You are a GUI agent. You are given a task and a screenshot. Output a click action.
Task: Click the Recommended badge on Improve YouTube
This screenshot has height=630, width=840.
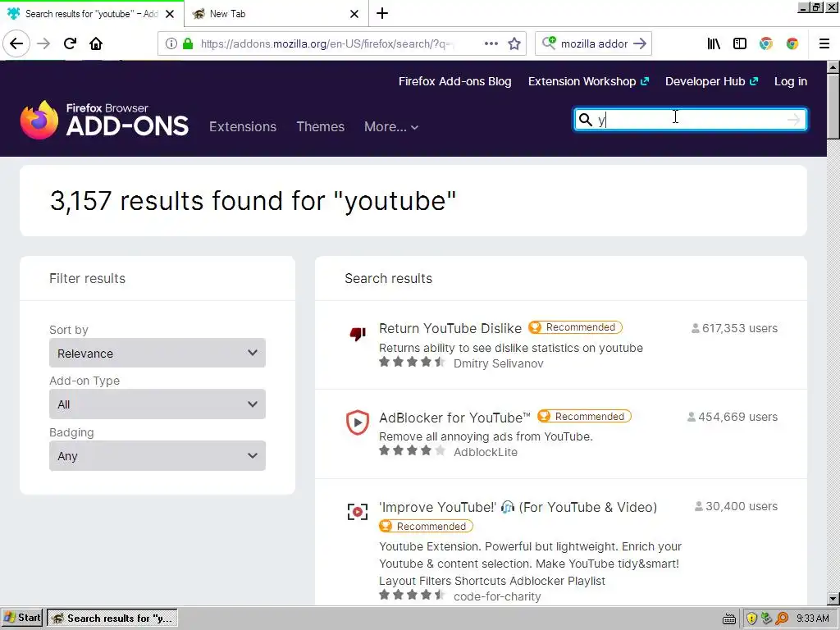[426, 527]
